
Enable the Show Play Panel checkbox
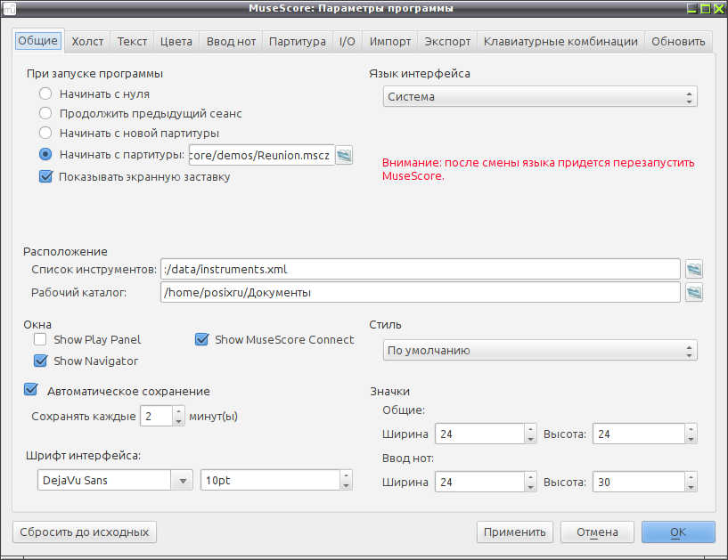point(40,339)
